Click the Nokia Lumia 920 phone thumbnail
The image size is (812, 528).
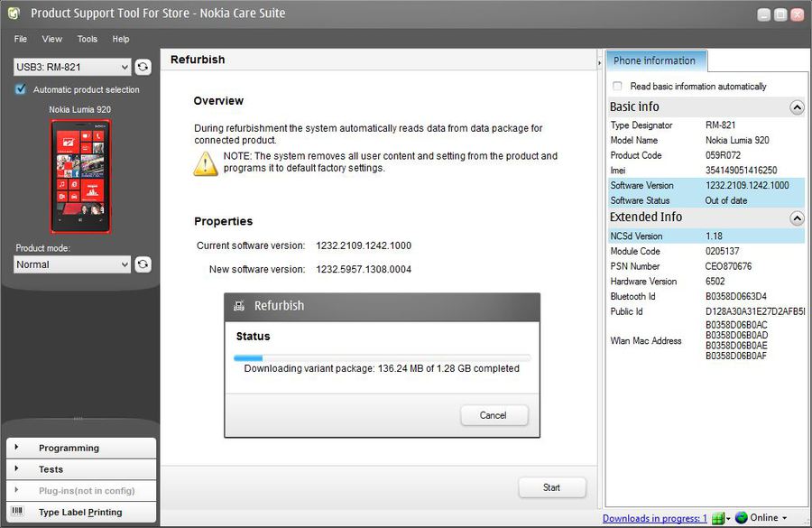pyautogui.click(x=80, y=176)
